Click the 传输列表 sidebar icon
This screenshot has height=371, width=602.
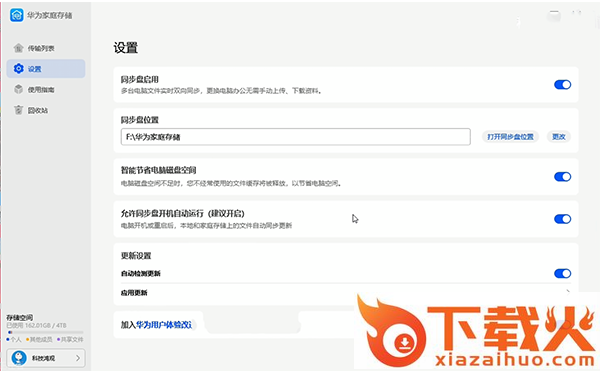coord(18,48)
